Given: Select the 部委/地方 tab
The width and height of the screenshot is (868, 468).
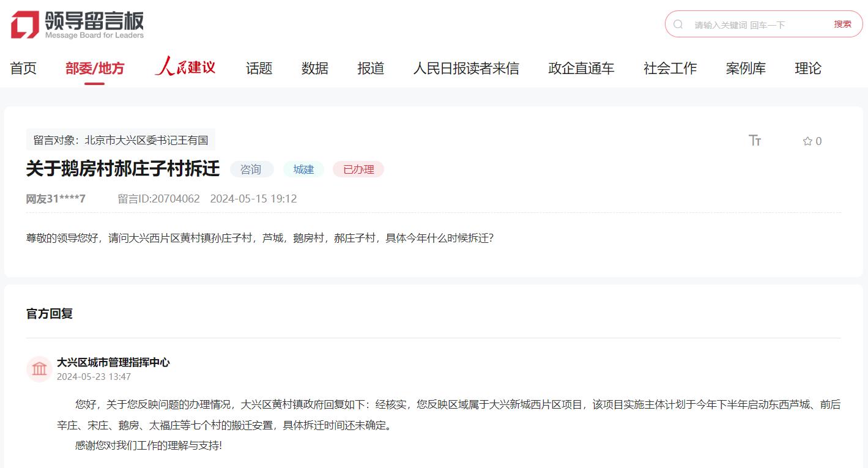Looking at the screenshot, I should pos(95,69).
